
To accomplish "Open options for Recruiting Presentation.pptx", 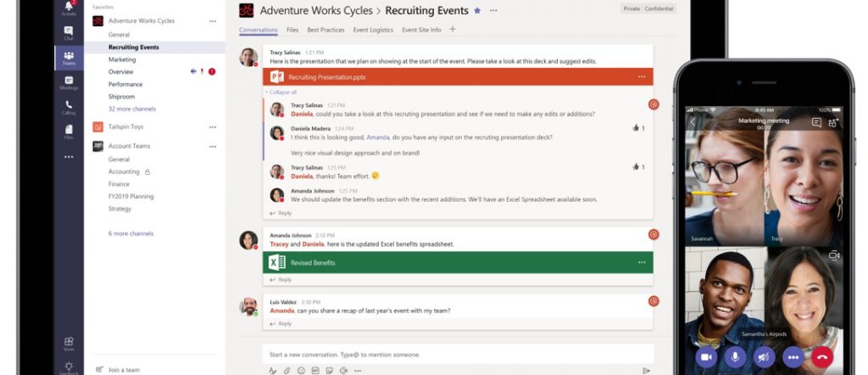I will [642, 77].
